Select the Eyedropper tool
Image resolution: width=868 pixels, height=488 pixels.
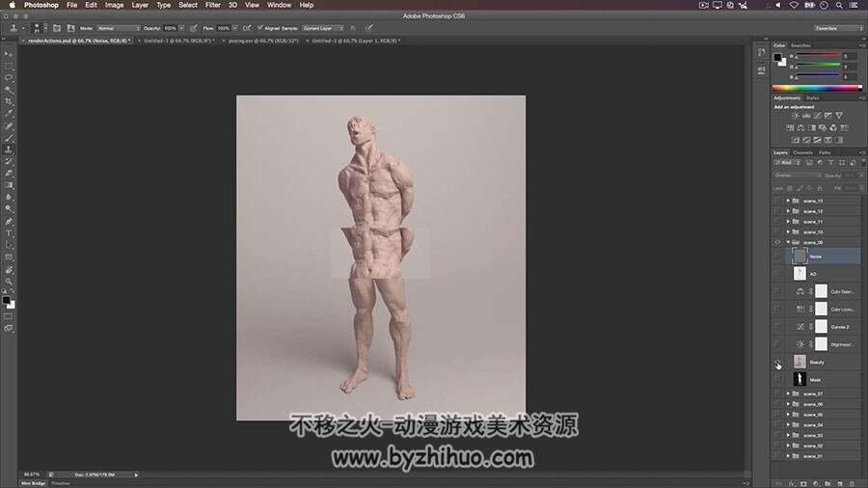coord(9,114)
